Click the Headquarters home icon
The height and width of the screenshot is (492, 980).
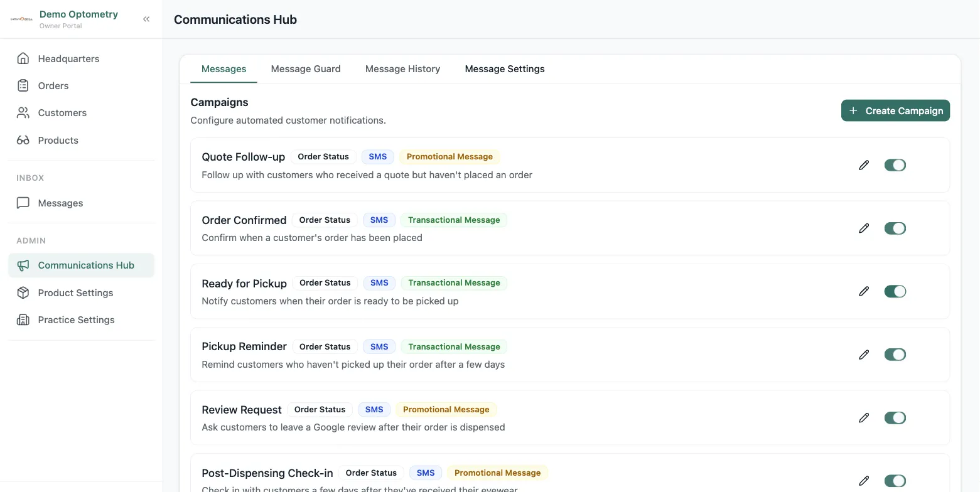click(x=23, y=58)
